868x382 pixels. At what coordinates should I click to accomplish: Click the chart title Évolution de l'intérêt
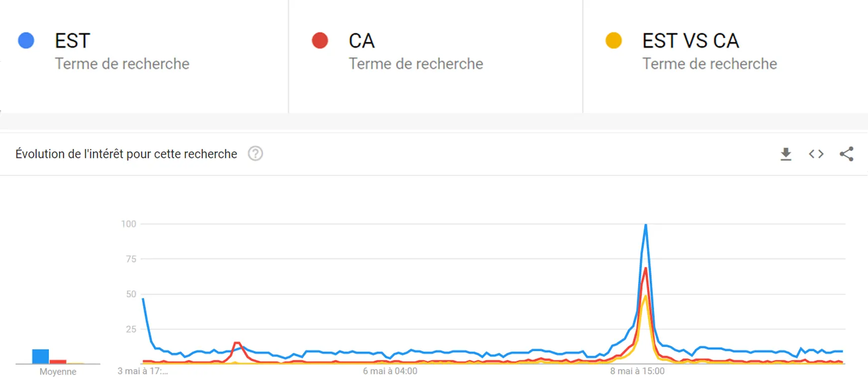(x=126, y=154)
